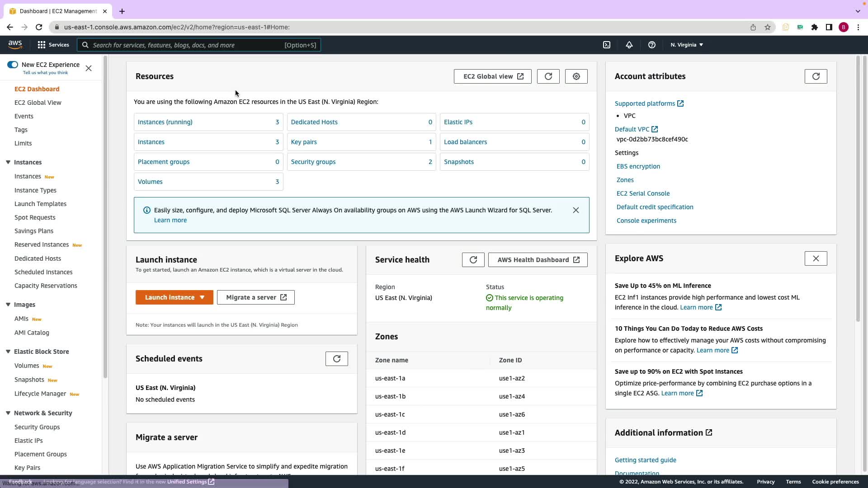Go to Launch Templates sidebar item

click(x=40, y=204)
